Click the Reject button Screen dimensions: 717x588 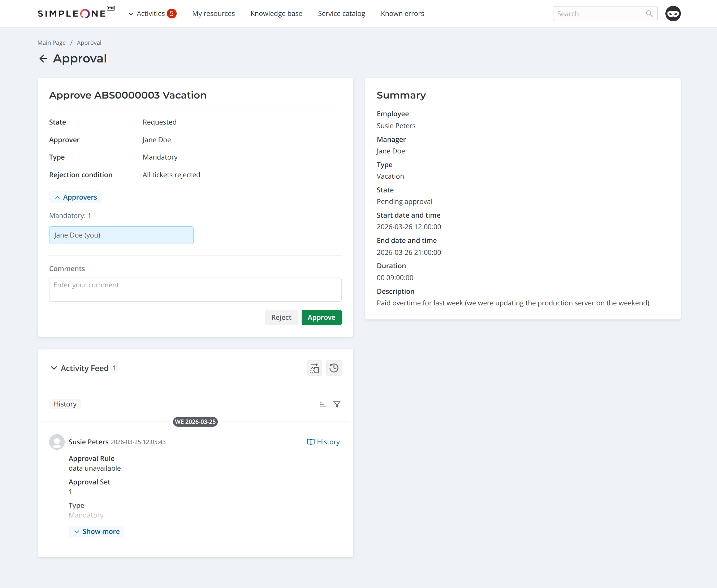click(x=281, y=317)
